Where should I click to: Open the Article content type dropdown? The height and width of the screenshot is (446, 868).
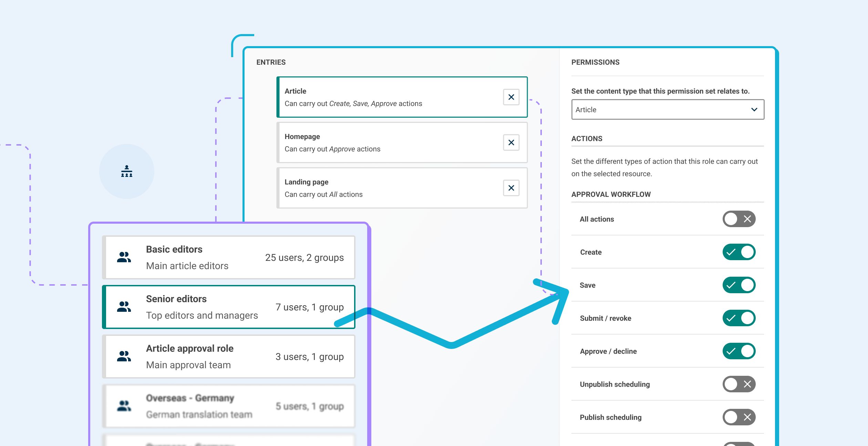click(x=668, y=109)
